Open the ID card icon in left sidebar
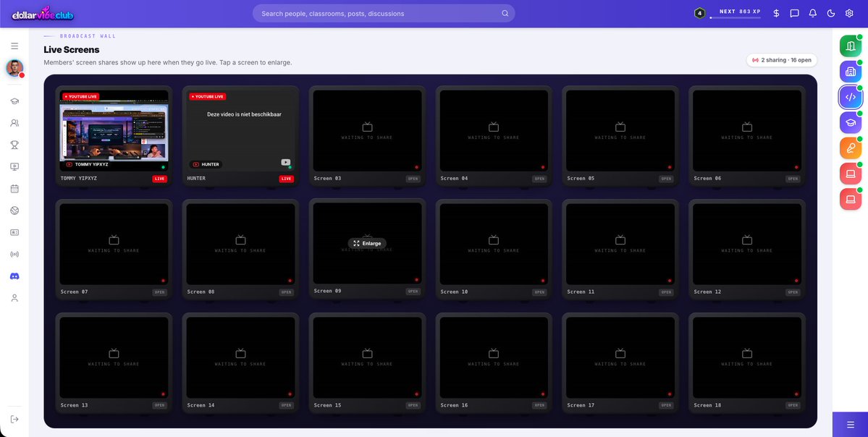Viewport: 868px width, 437px height. 14,232
